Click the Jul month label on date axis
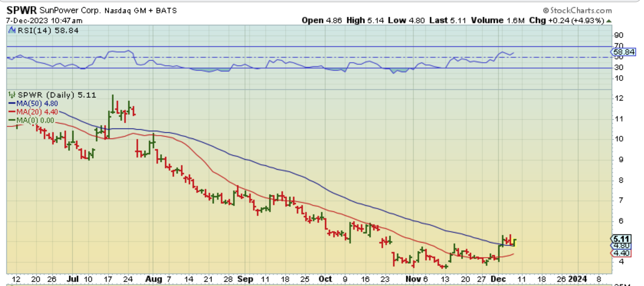 point(73,279)
